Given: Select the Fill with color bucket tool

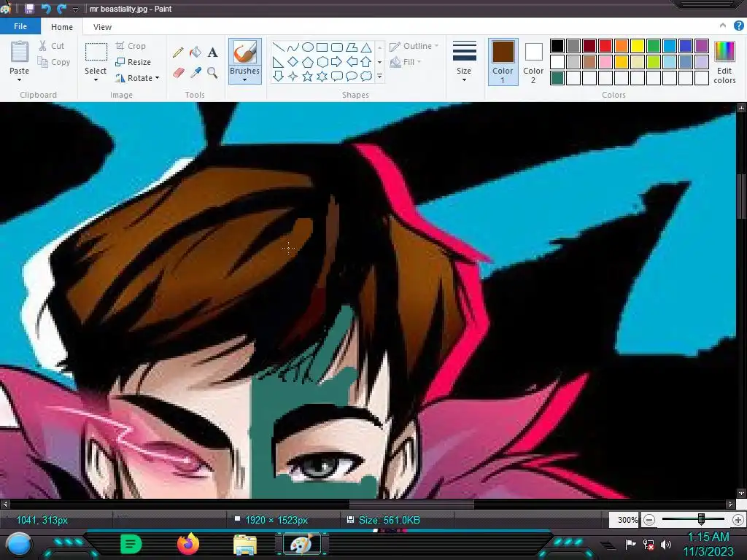Looking at the screenshot, I should coord(196,52).
